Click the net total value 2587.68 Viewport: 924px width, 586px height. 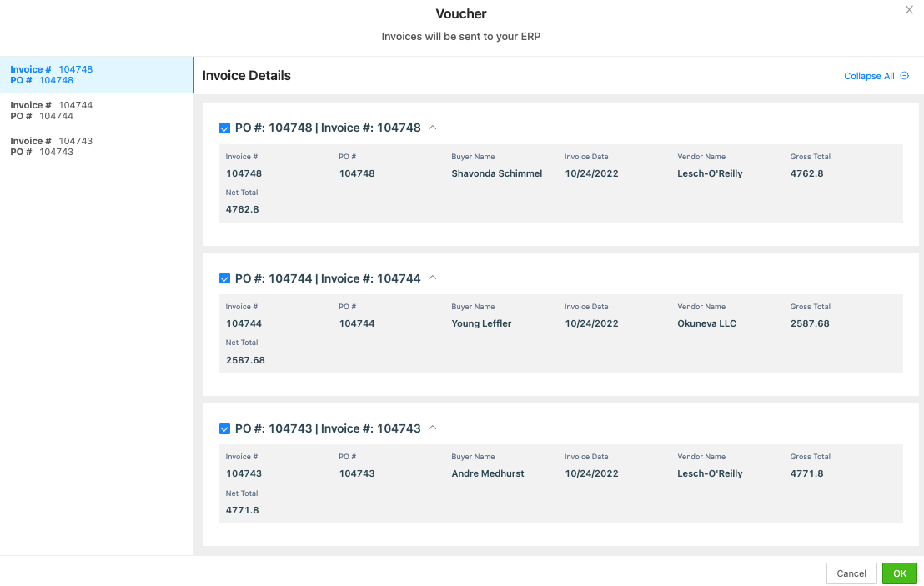245,360
